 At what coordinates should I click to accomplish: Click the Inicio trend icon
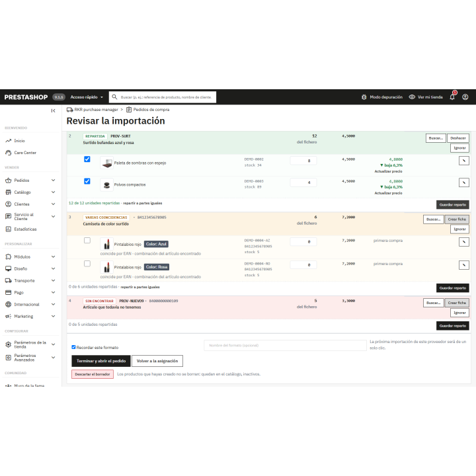click(8, 141)
